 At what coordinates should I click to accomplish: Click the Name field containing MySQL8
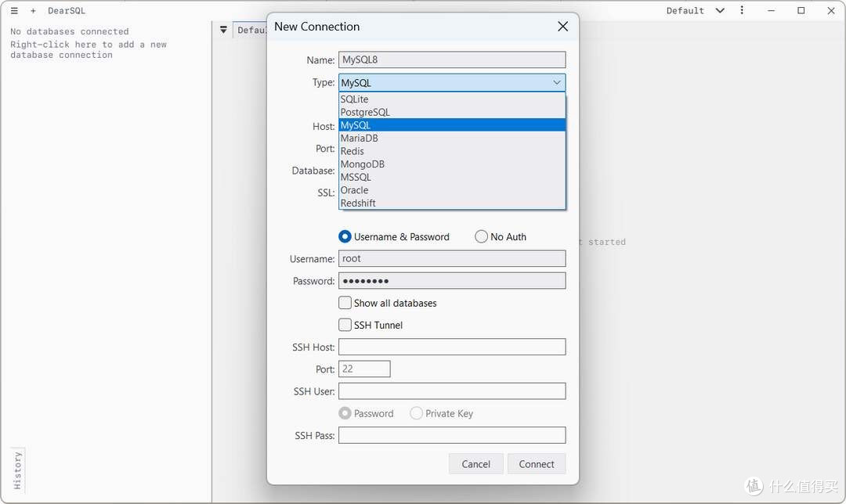(452, 59)
